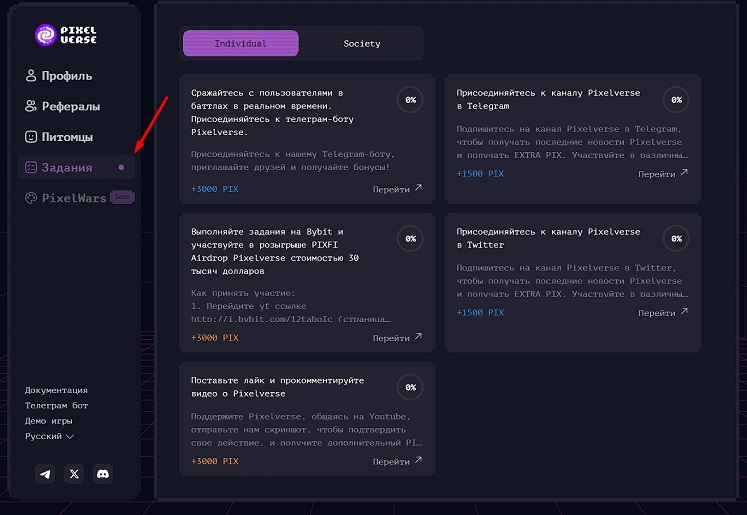The width and height of the screenshot is (747, 515).
Task: Click Перейти on the Telegram-bot battles task
Action: (x=397, y=188)
